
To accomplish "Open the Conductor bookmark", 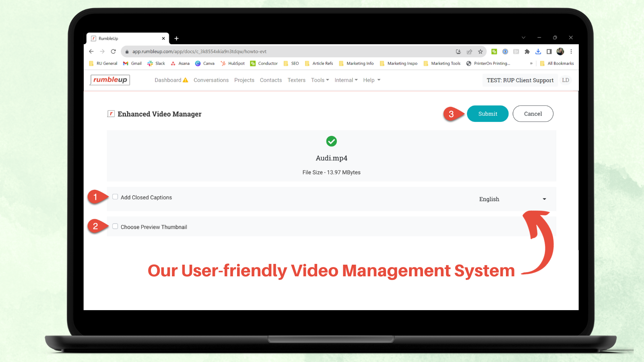I will click(264, 63).
